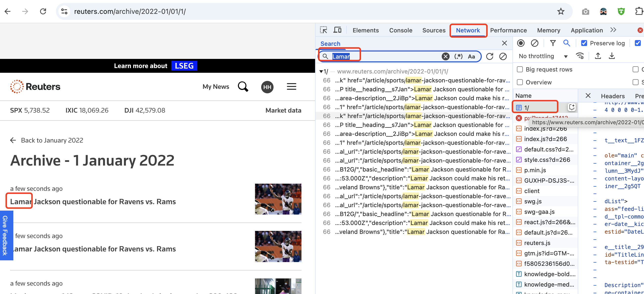Select the style.css?d=266 request row

pos(546,160)
